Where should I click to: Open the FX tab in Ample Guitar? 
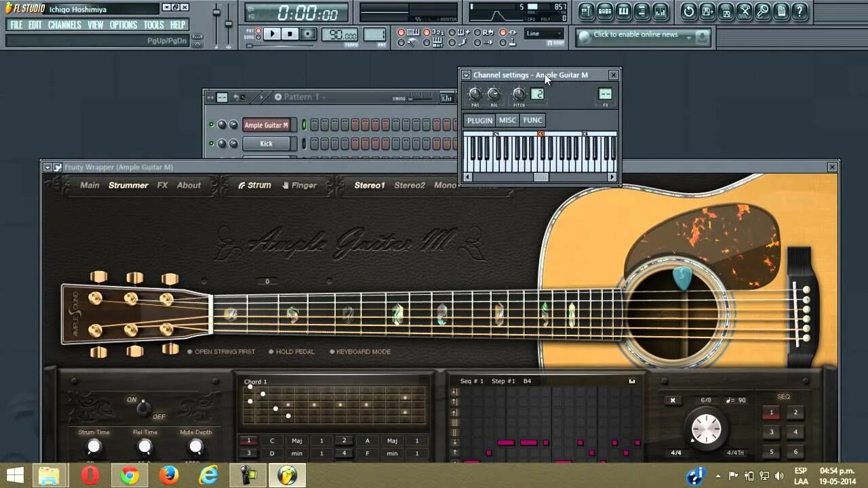click(163, 185)
